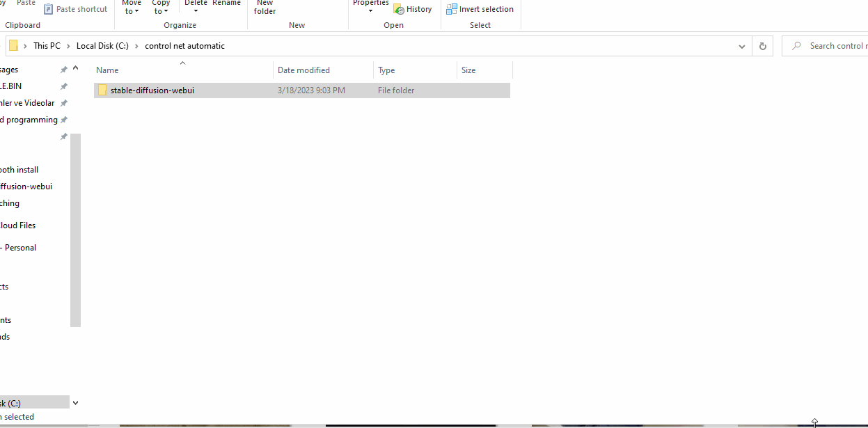The width and height of the screenshot is (868, 428).
Task: Click the Refresh icon in address bar
Action: click(762, 45)
